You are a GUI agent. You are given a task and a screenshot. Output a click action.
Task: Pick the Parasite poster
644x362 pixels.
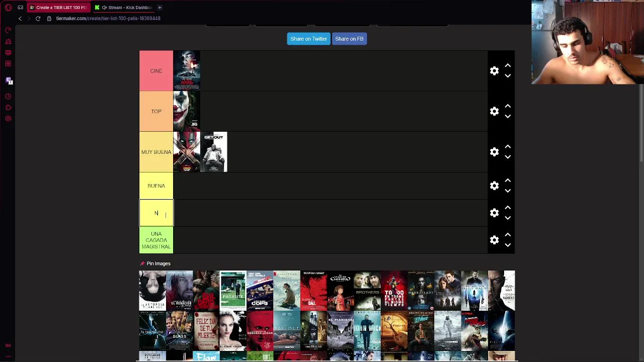233,291
